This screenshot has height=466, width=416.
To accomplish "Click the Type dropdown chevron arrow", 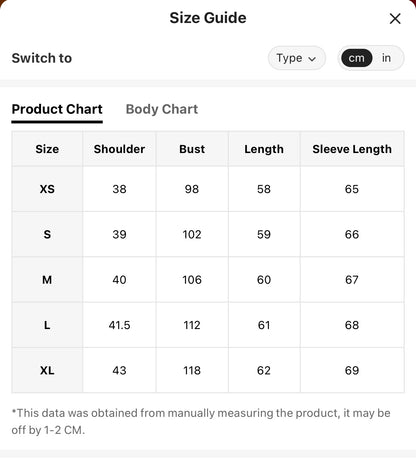I will [x=312, y=59].
